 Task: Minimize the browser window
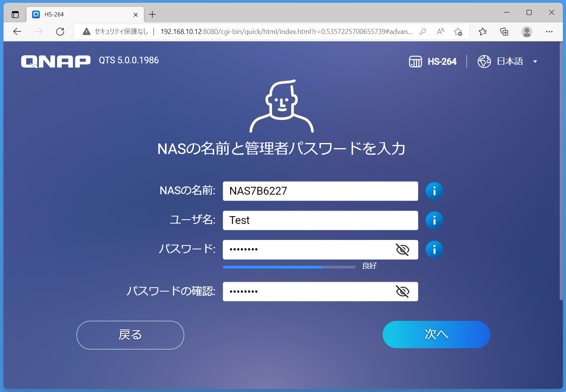coord(507,13)
